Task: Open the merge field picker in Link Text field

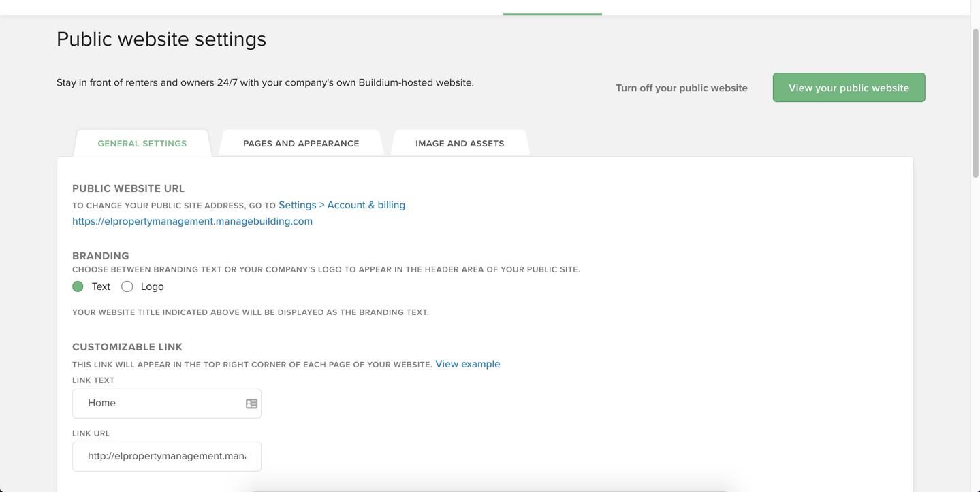Action: [x=251, y=403]
